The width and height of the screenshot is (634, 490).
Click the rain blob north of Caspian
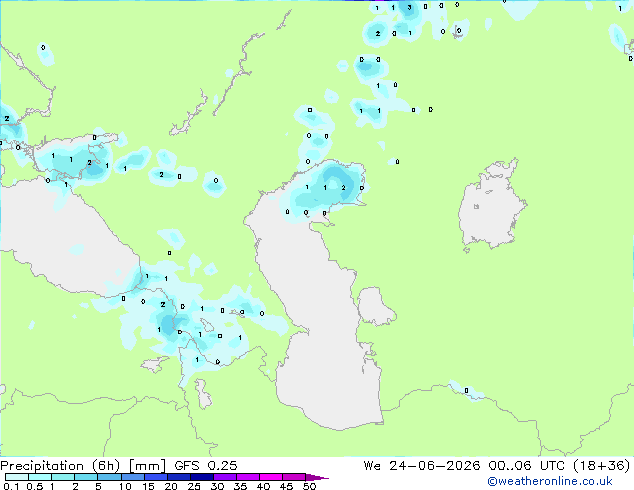click(x=325, y=190)
